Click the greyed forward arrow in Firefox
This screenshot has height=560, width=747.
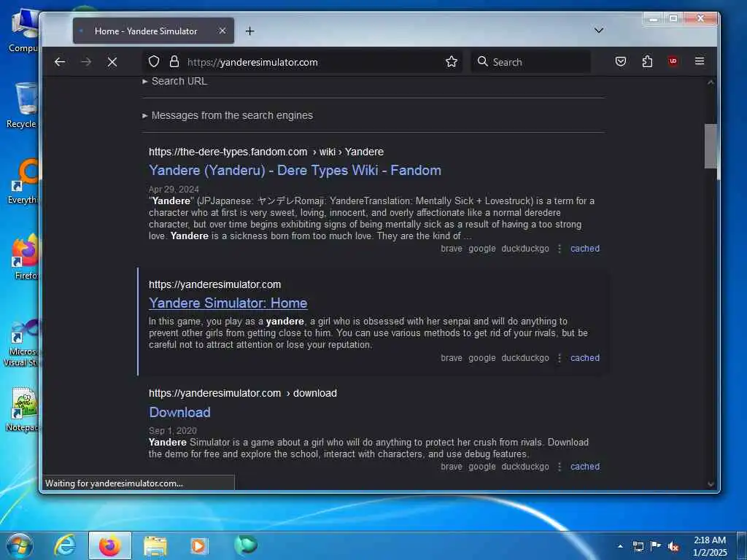click(x=86, y=62)
